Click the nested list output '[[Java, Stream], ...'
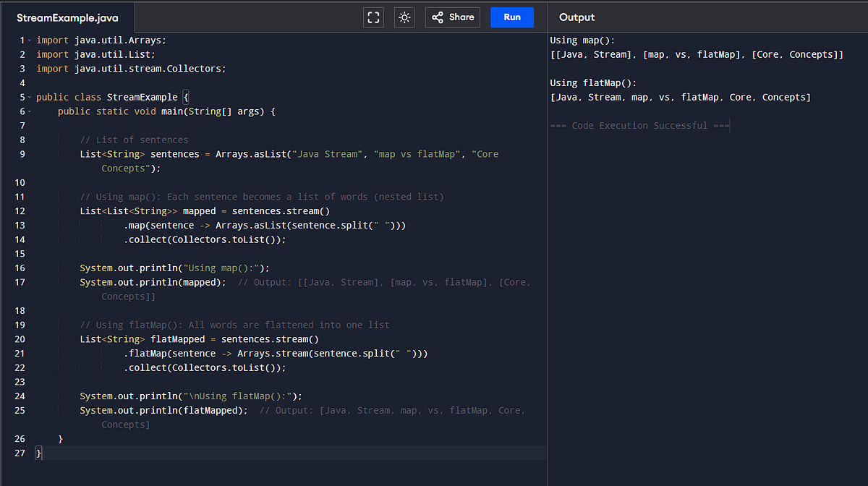 point(697,54)
